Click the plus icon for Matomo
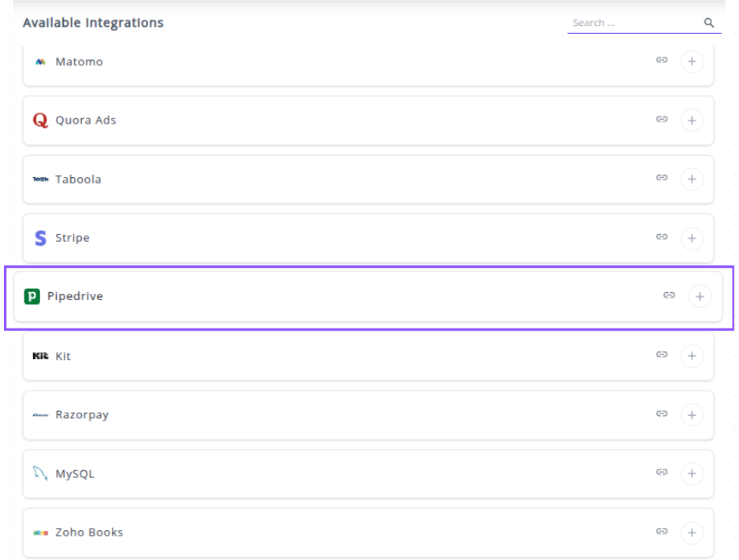Image resolution: width=739 pixels, height=560 pixels. 692,61
